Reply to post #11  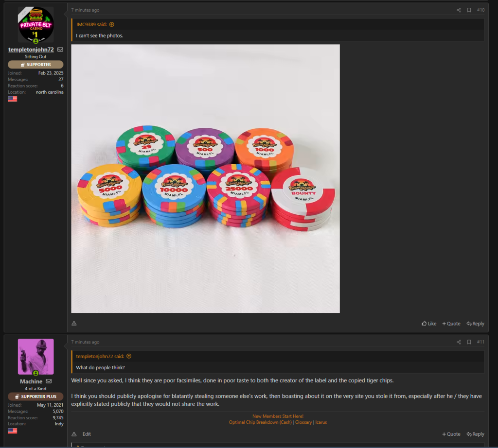[476, 434]
